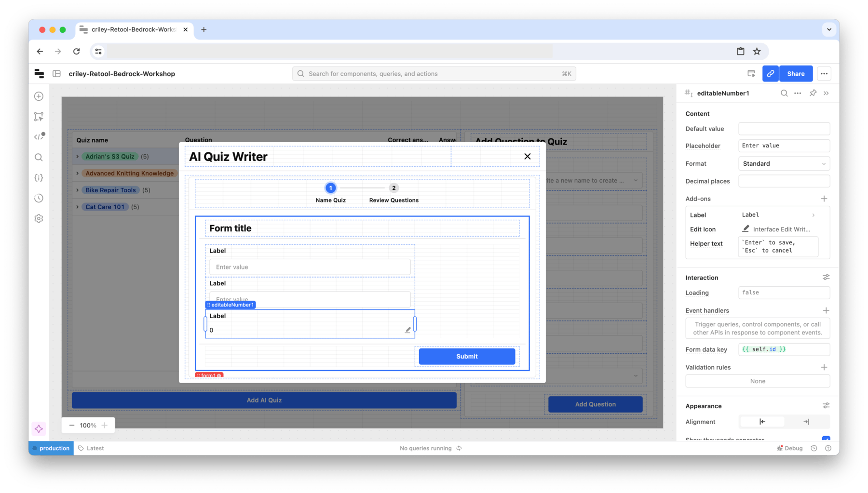The height and width of the screenshot is (493, 868).
Task: Click the Submit button in form
Action: (x=467, y=357)
